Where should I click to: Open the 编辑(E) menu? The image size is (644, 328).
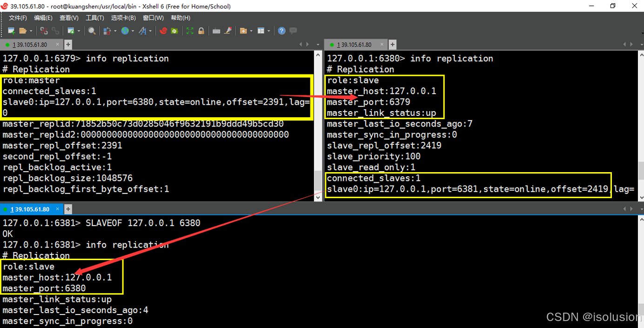pos(43,18)
